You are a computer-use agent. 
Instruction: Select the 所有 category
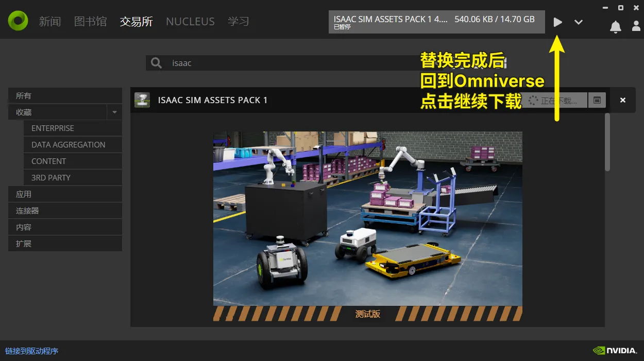coord(65,95)
